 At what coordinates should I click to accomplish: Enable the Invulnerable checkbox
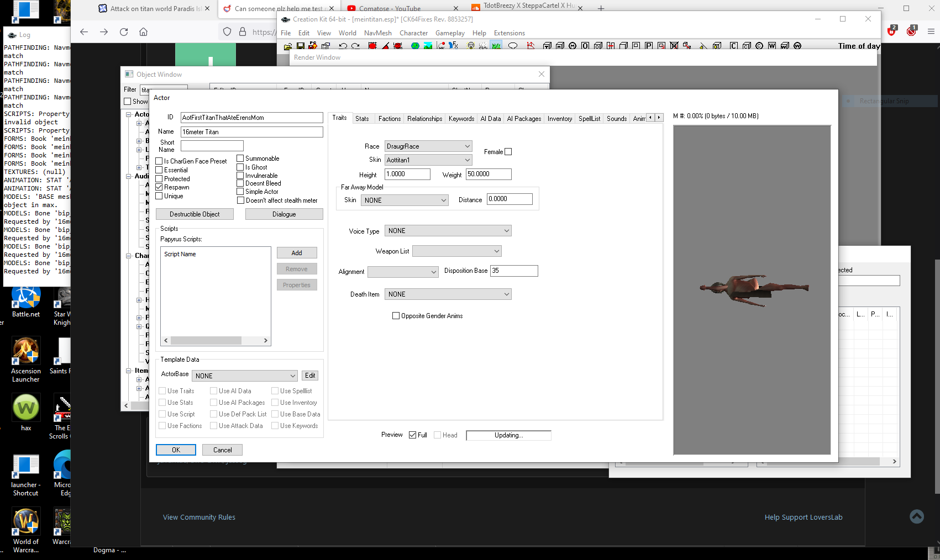click(x=240, y=176)
